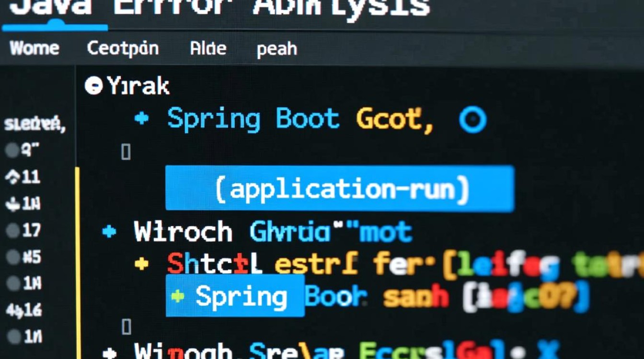Click the arrow icon beside 11 in sidebar
Viewport: 644px width, 359px height.
tap(11, 178)
